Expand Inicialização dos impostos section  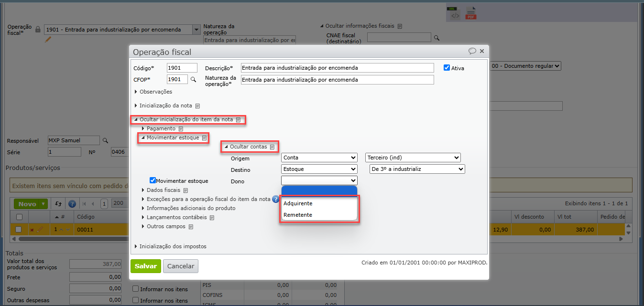(170, 246)
